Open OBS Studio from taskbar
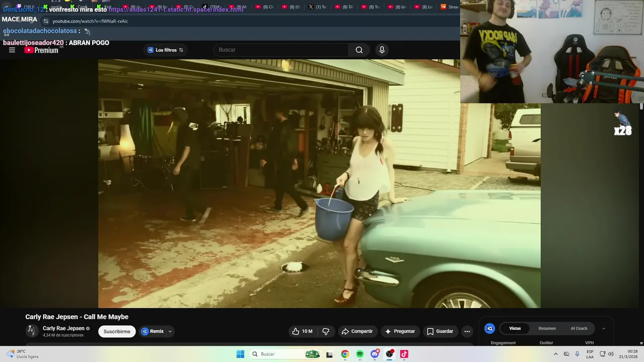The image size is (644, 362). (389, 354)
